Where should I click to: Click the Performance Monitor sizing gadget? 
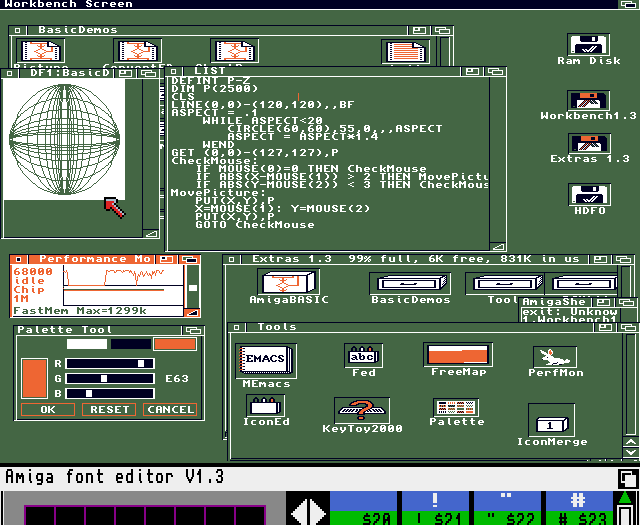191,312
